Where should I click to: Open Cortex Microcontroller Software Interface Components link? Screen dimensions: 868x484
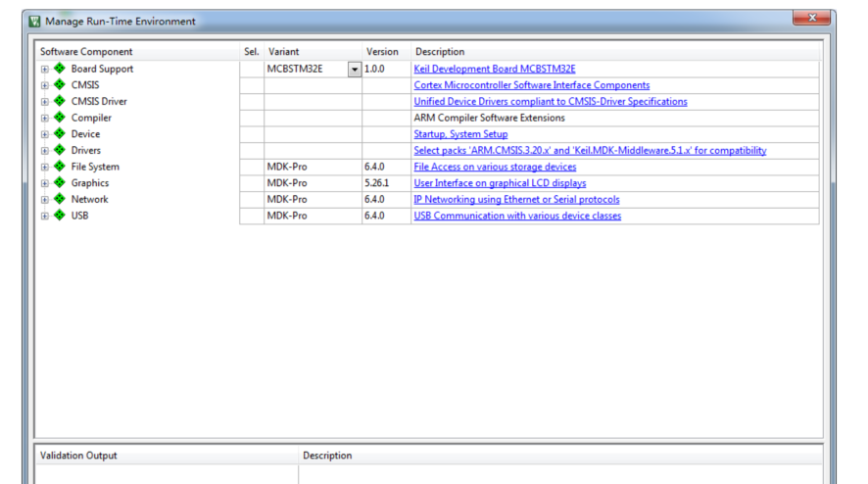click(x=531, y=85)
